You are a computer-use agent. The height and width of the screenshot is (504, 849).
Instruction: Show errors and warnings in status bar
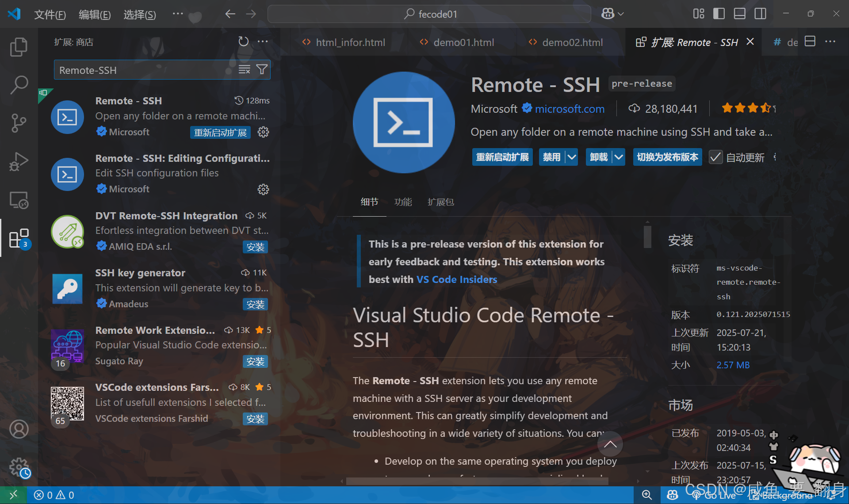(x=54, y=495)
